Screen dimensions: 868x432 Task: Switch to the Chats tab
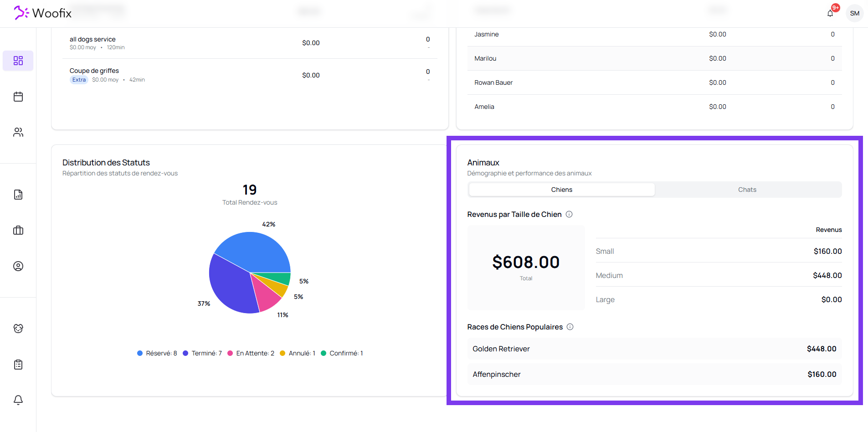coord(747,190)
